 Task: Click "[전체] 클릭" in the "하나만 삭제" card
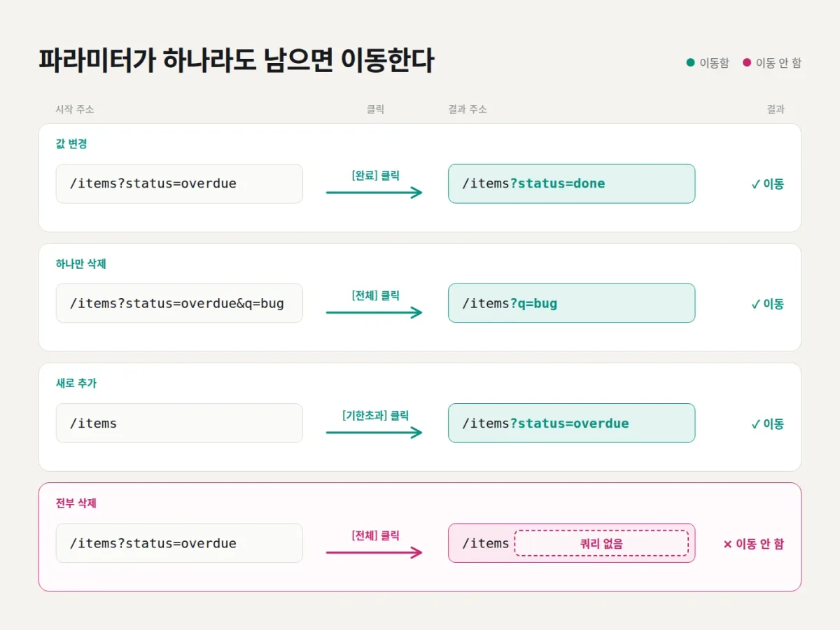[x=375, y=295]
